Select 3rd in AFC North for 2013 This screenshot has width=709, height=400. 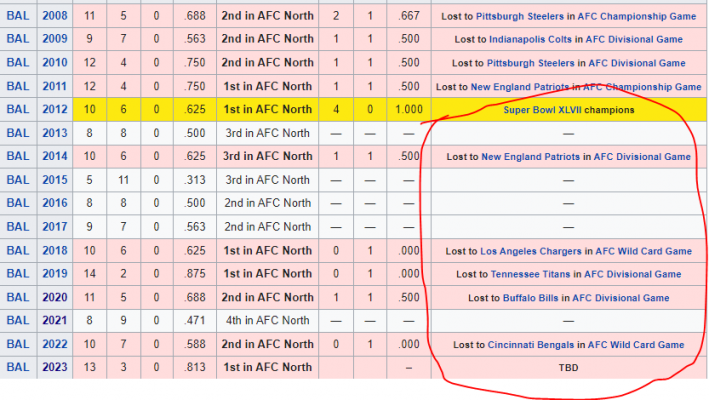(268, 133)
